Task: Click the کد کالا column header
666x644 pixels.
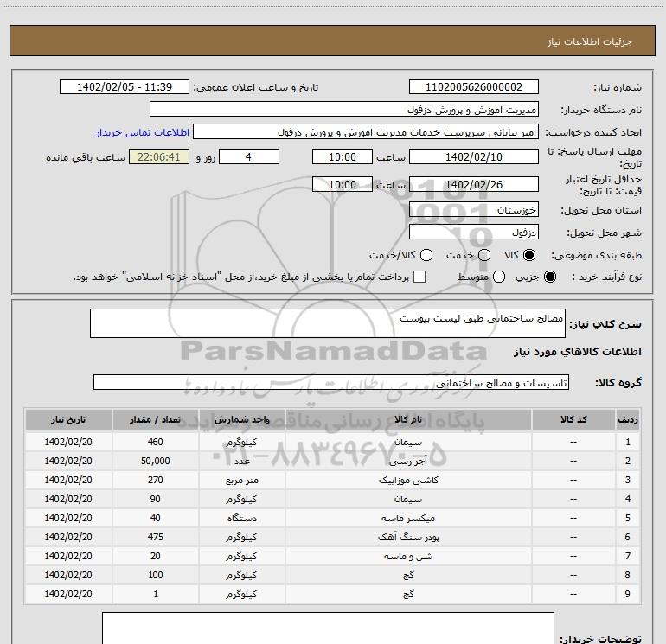Action: pyautogui.click(x=573, y=420)
